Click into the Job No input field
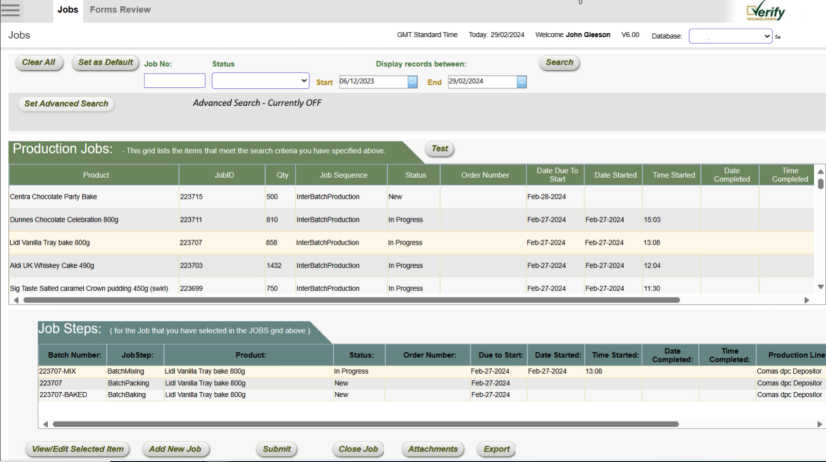The width and height of the screenshot is (826, 462). coord(174,81)
